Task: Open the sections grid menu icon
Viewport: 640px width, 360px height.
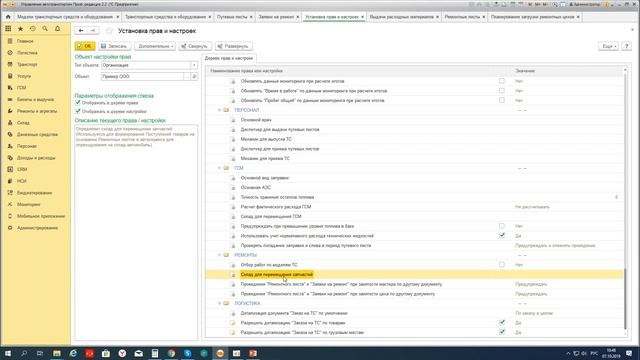Action: [8, 29]
